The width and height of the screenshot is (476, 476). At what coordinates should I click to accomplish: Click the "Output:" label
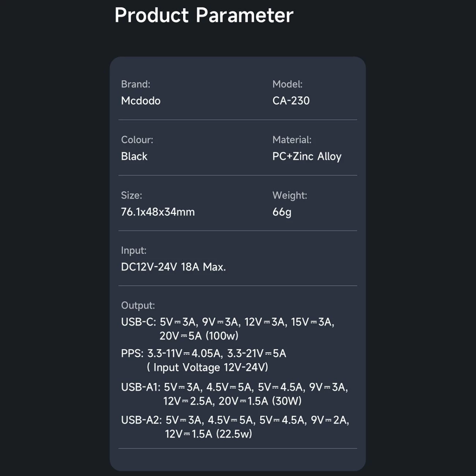tap(138, 305)
